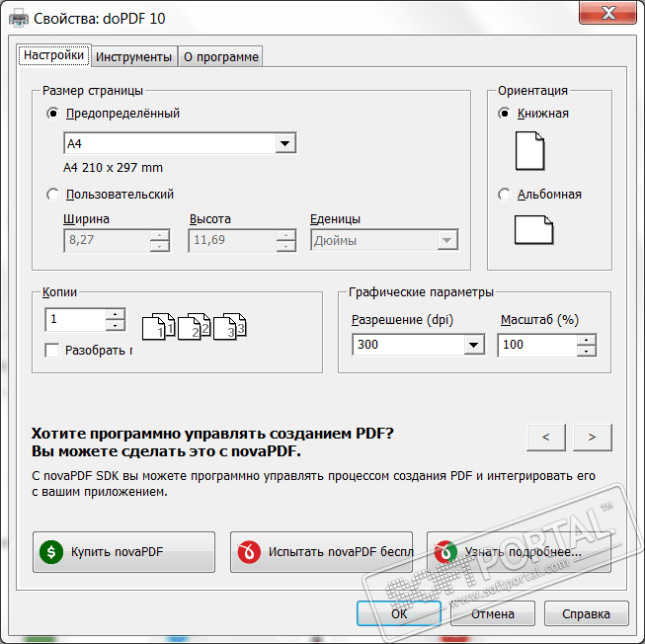Click the portrait page orientation icon
This screenshot has width=645, height=644.
[529, 150]
